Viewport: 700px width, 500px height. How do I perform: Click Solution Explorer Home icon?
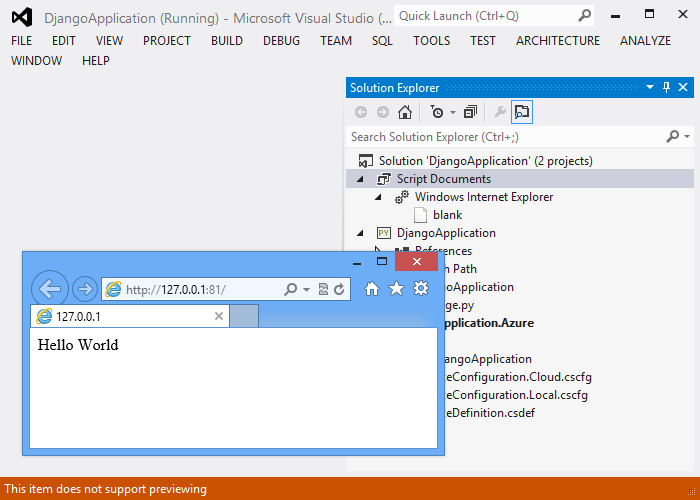[x=405, y=112]
